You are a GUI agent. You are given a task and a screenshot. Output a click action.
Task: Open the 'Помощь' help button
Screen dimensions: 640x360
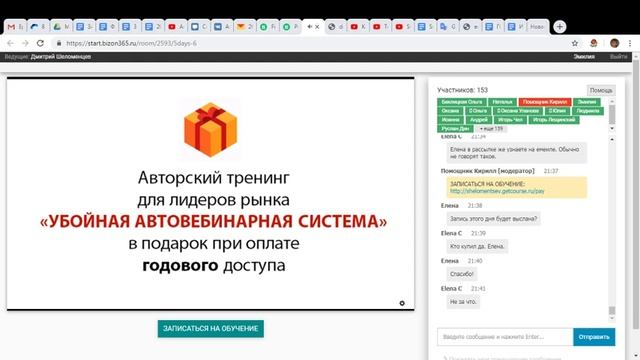(600, 90)
